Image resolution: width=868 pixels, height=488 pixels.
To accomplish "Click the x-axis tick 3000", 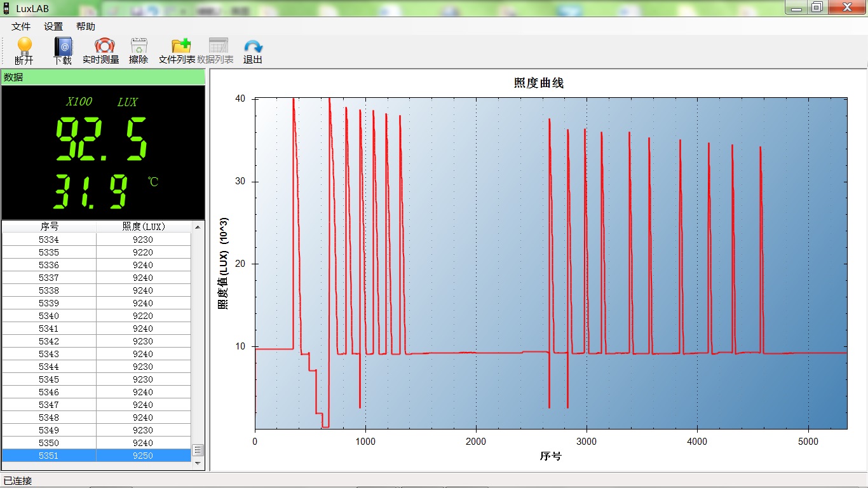I will pyautogui.click(x=587, y=442).
